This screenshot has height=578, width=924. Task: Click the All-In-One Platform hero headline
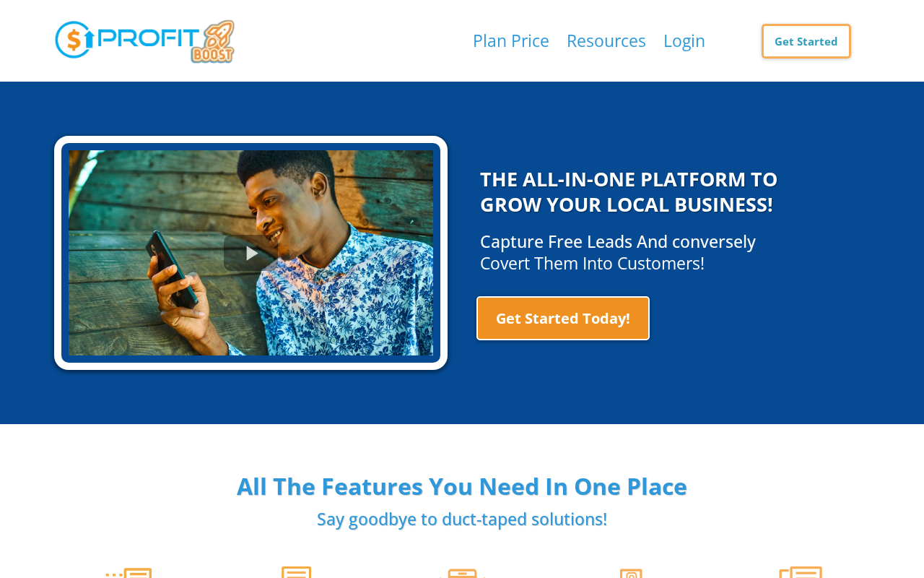point(629,191)
